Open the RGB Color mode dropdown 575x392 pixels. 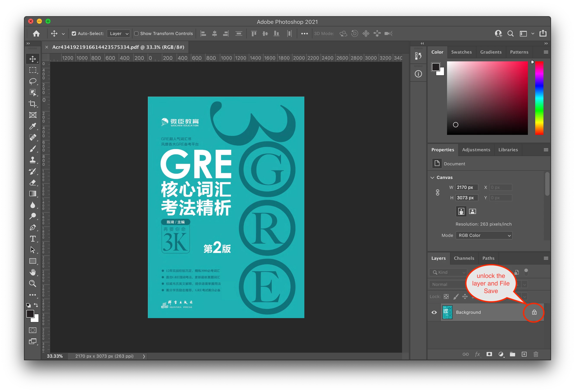pyautogui.click(x=484, y=235)
